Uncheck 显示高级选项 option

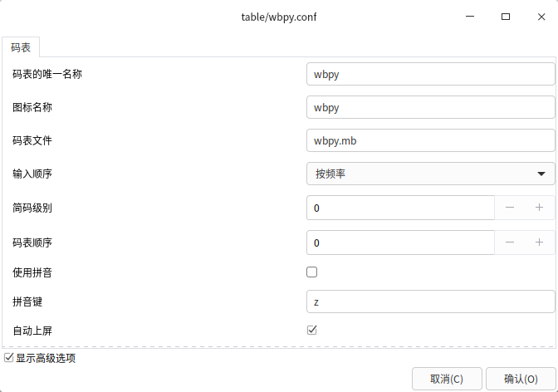[x=9, y=358]
